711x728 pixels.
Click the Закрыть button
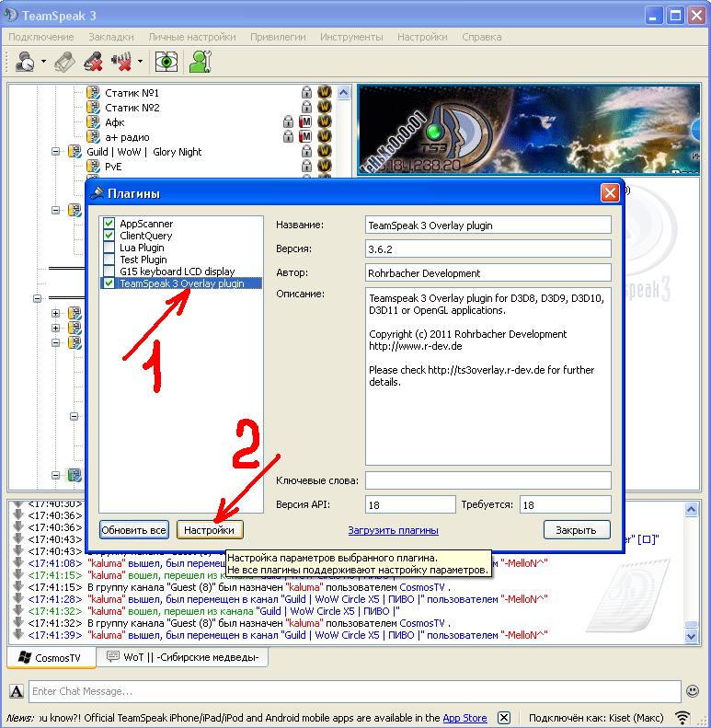pos(577,530)
